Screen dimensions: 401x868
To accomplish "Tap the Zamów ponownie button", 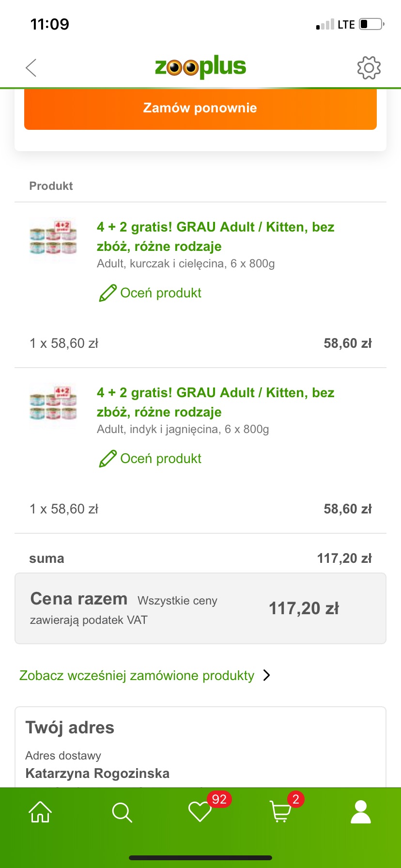I will (x=200, y=108).
